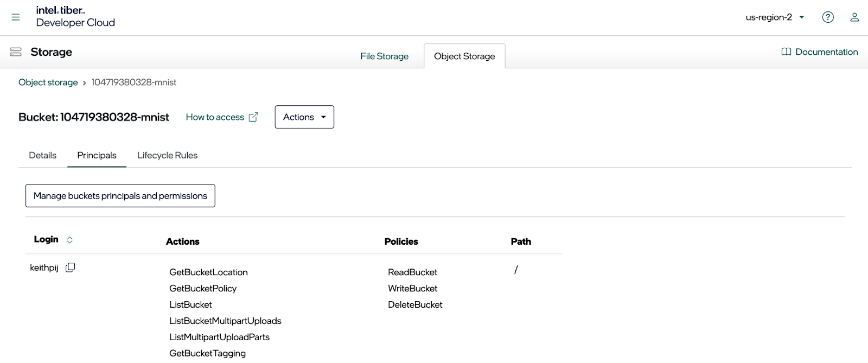This screenshot has width=868, height=363.
Task: Open the Details tab
Action: click(x=42, y=155)
